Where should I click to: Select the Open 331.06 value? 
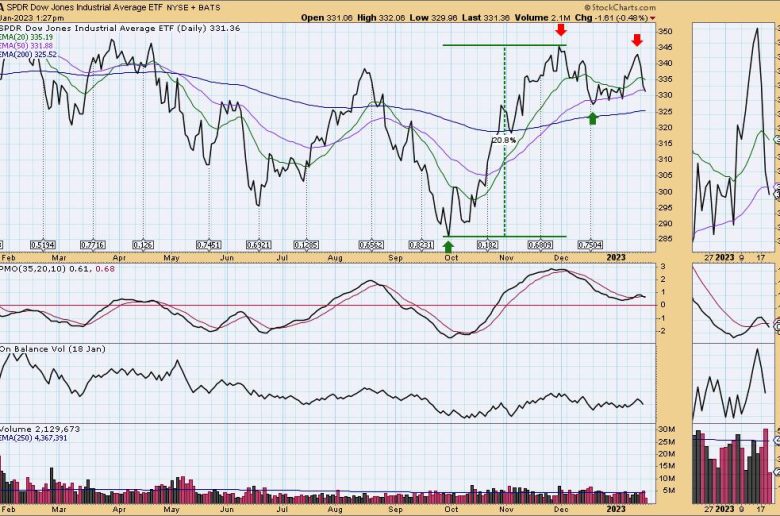[326, 17]
